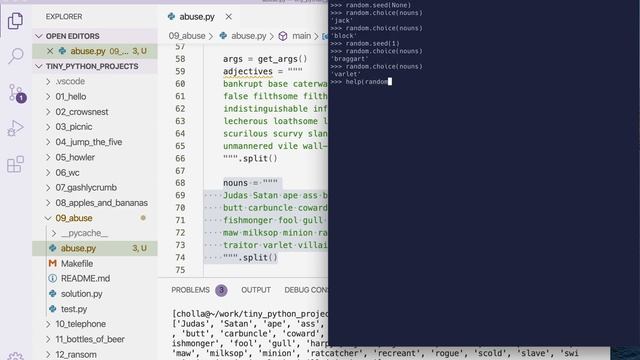The image size is (640, 360).
Task: Click the main symbol icon in breadcrumb
Action: tap(283, 36)
